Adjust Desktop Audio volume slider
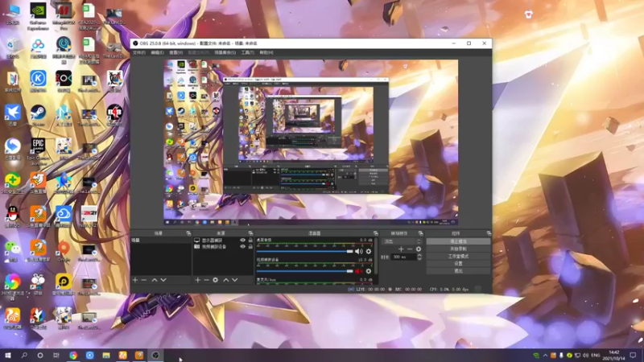 (305, 251)
